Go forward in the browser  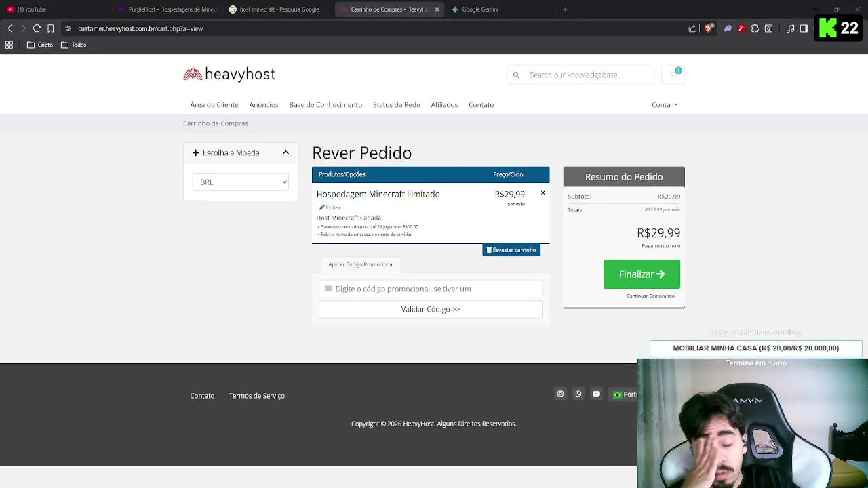23,28
